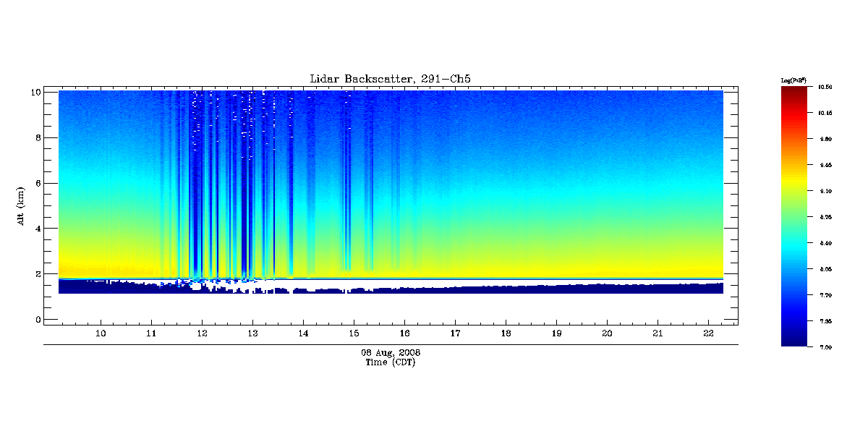Click the time axis tick label '20'
This screenshot has height=434, width=868.
[608, 333]
